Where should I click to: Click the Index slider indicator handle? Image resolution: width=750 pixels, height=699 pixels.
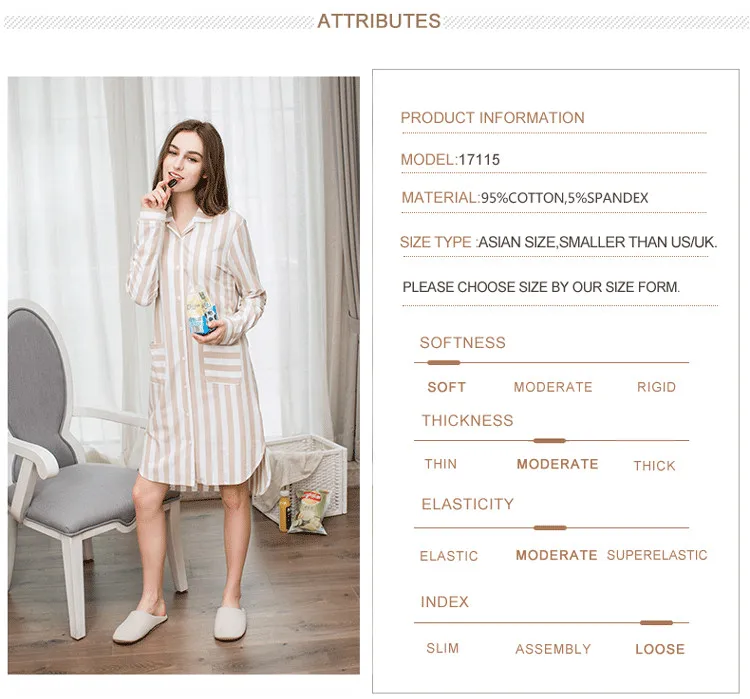click(x=656, y=622)
